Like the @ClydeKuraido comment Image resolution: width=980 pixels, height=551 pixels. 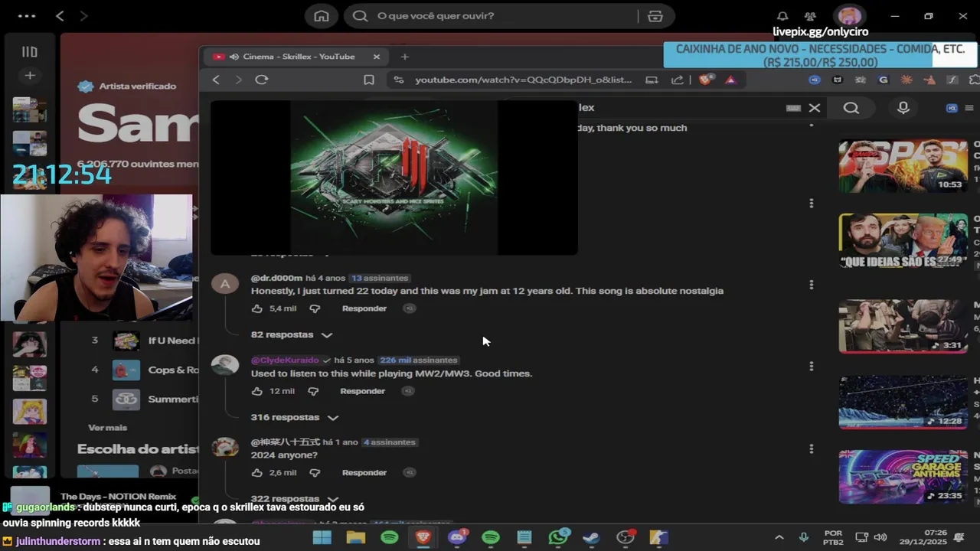(x=256, y=391)
